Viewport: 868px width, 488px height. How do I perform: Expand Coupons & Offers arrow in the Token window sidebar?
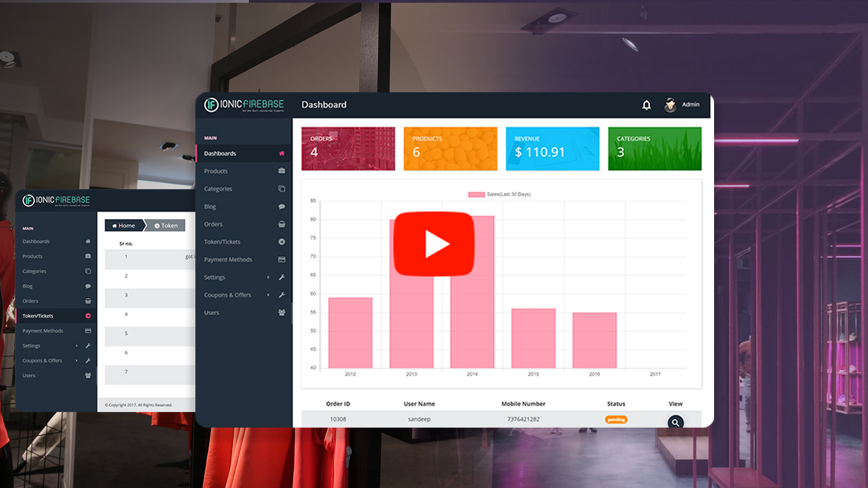[77, 361]
